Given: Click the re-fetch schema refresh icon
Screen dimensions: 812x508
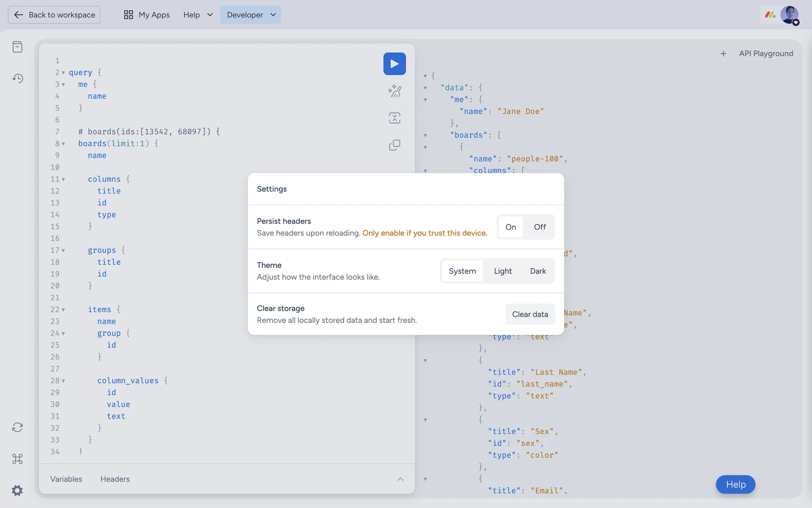Looking at the screenshot, I should 17,427.
